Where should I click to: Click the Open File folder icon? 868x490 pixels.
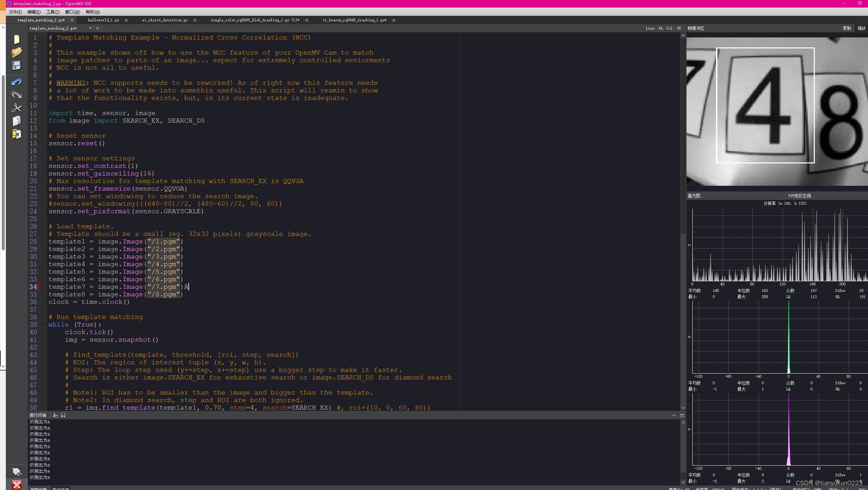click(16, 53)
